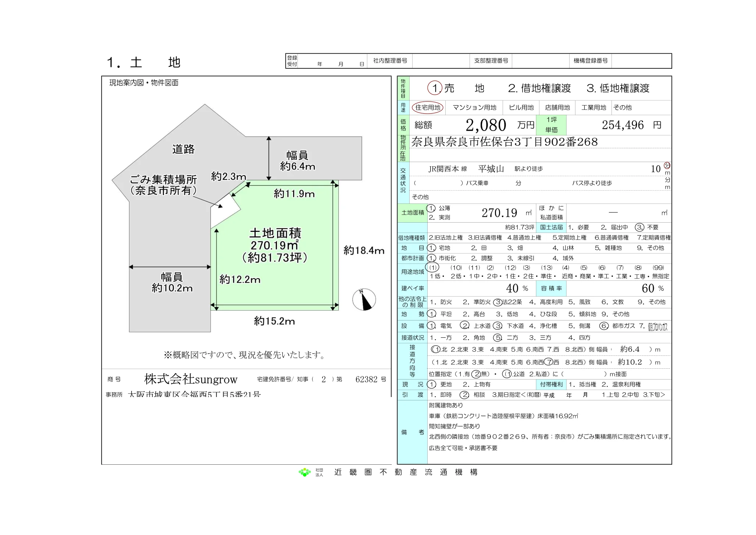Click the empty 機構登録番号 field

pyautogui.click(x=642, y=61)
